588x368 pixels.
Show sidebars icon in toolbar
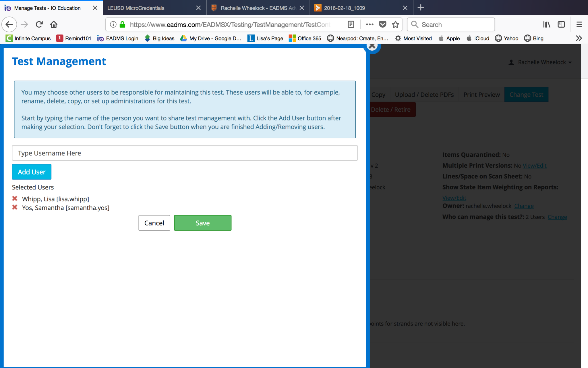(561, 24)
